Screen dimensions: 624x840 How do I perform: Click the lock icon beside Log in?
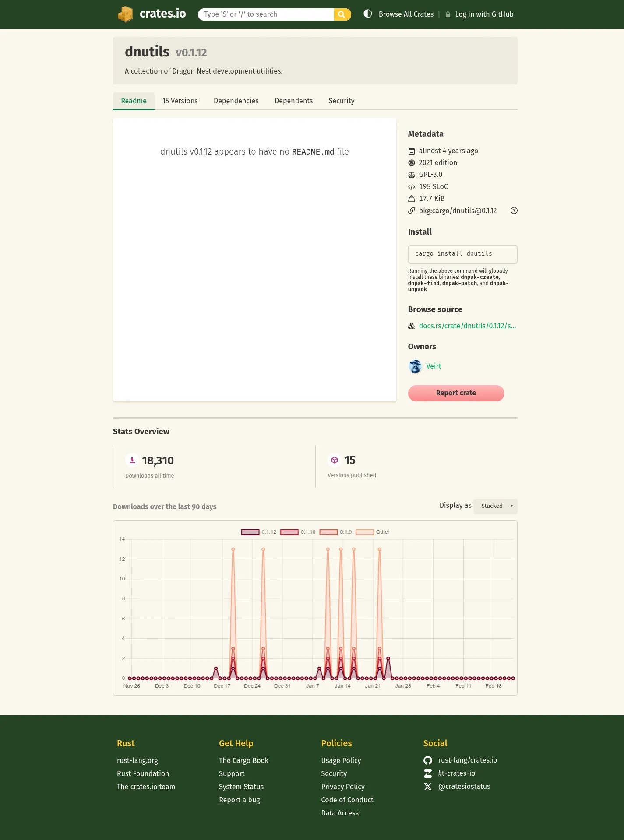tap(448, 14)
